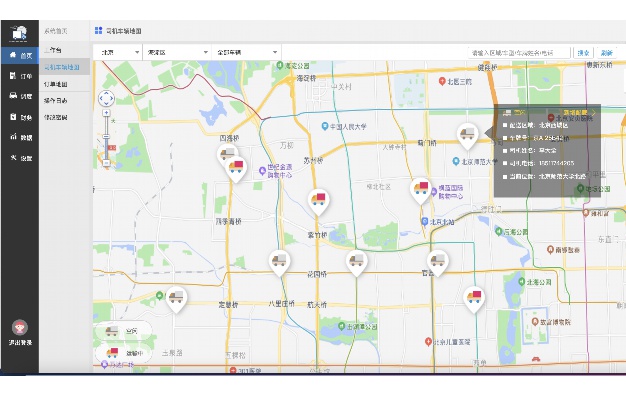
Task: Select the gray truck marker below 北京北站
Action: click(438, 263)
